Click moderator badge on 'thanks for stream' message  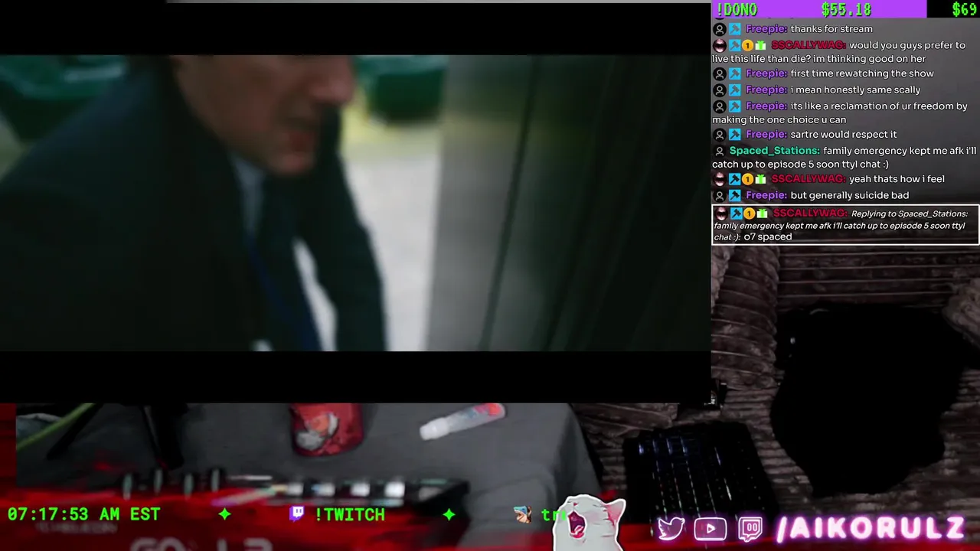734,29
